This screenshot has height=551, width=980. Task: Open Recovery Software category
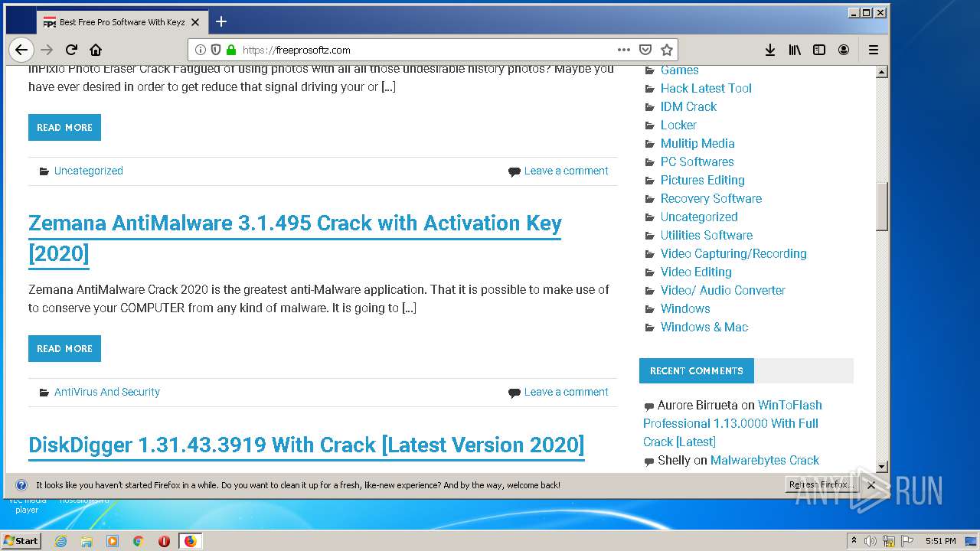(711, 198)
